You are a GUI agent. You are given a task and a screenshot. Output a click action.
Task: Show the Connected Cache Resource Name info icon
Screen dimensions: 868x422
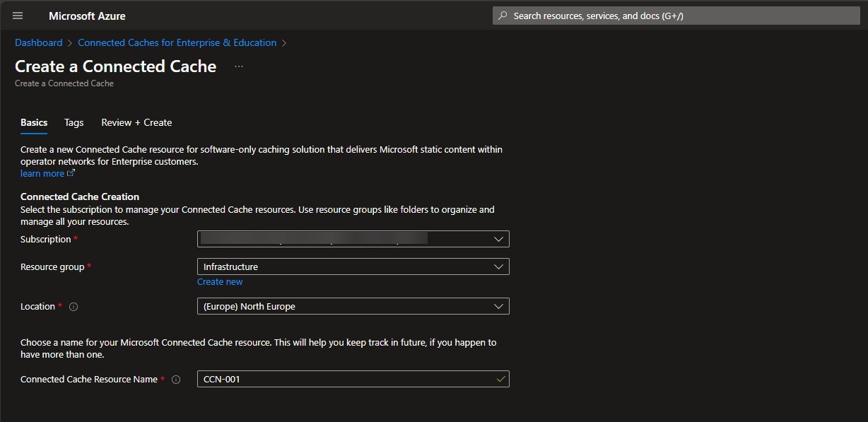pyautogui.click(x=176, y=380)
